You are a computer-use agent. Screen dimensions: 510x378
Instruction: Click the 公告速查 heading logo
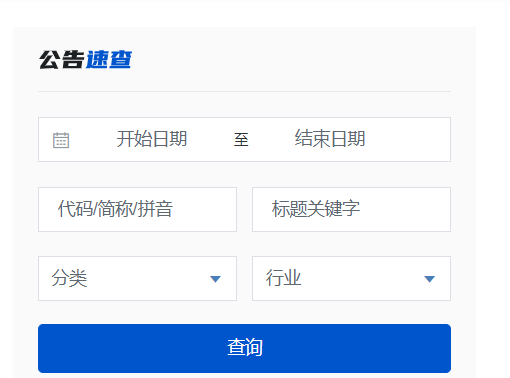[x=85, y=60]
